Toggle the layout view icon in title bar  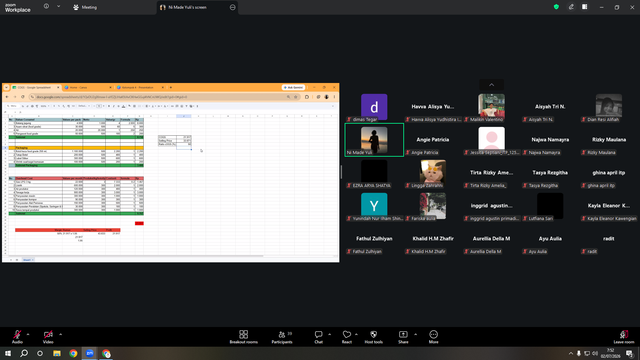point(584,7)
